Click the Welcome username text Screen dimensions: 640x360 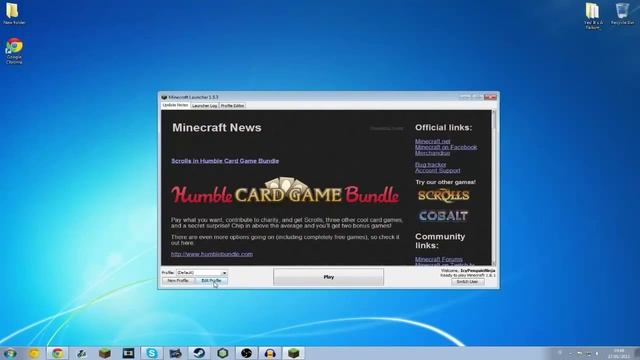point(468,271)
